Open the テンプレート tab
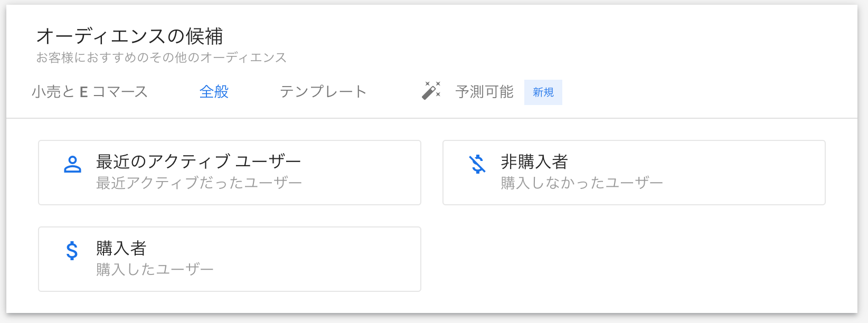 pyautogui.click(x=323, y=92)
